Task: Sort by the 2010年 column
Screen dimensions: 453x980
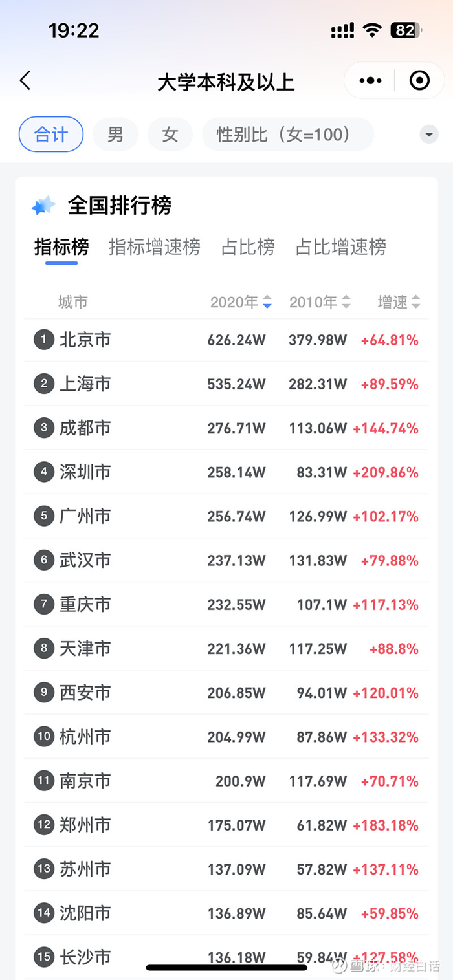Action: pyautogui.click(x=320, y=302)
